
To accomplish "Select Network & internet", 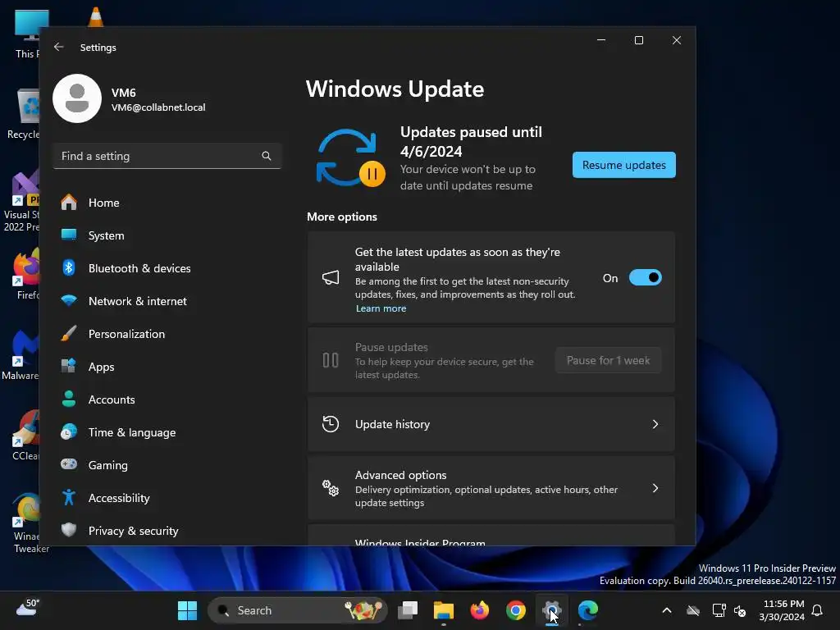I will point(137,301).
